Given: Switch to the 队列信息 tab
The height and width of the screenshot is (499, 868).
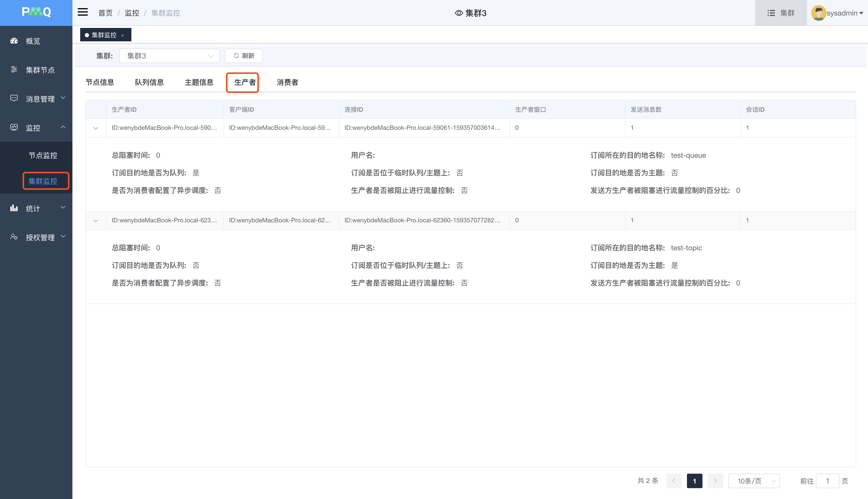Looking at the screenshot, I should pos(149,82).
